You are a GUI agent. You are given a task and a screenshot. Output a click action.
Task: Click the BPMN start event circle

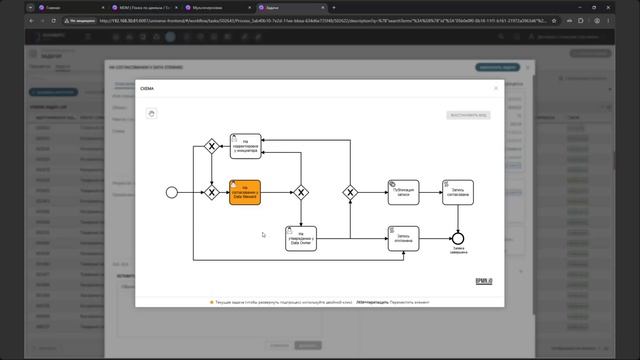(172, 192)
